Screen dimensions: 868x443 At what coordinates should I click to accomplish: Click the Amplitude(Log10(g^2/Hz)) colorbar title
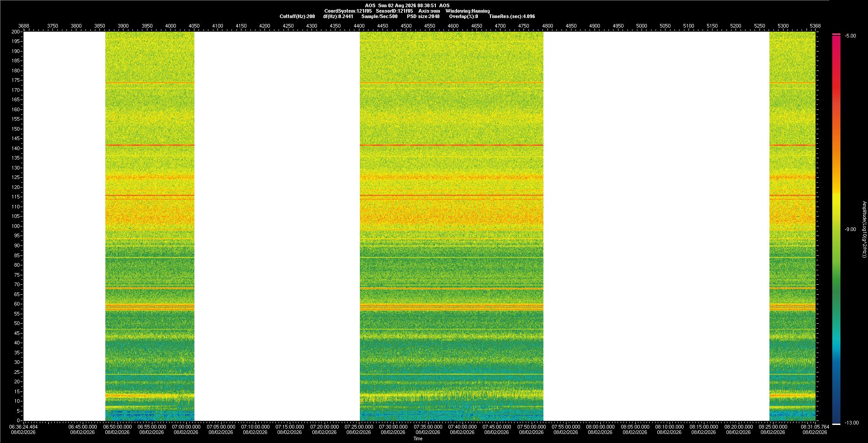click(x=864, y=230)
